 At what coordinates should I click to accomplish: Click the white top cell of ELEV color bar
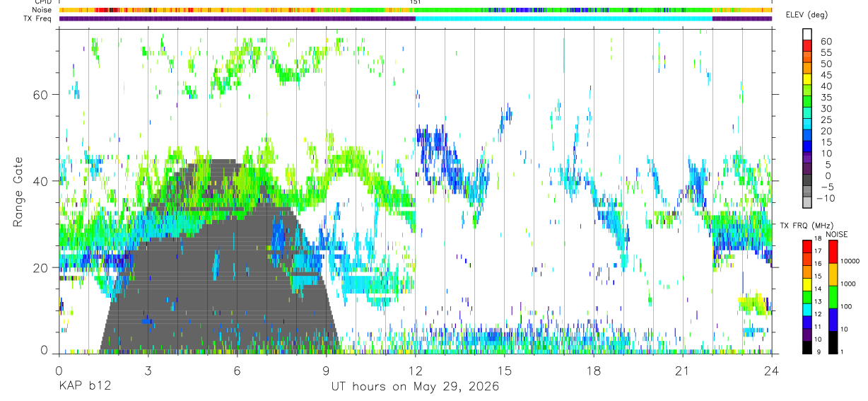coord(807,34)
